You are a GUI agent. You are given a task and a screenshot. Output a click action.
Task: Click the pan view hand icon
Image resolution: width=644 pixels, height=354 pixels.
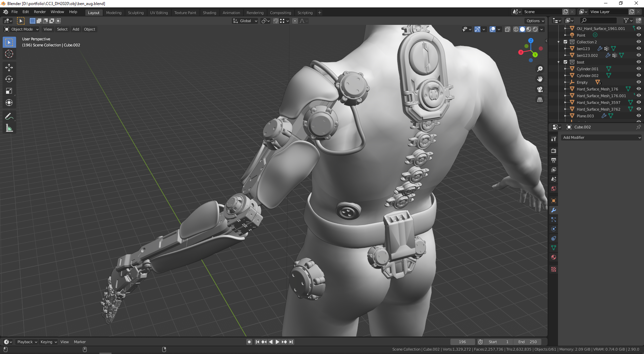(x=540, y=79)
